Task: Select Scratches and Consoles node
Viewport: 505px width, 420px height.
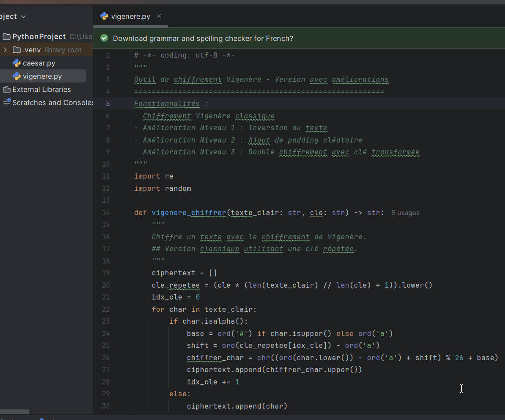Action: tap(52, 103)
